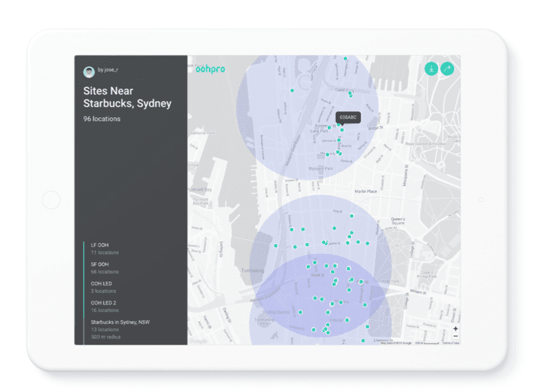Open jose_r's profile avatar
This screenshot has width=554, height=392.
pyautogui.click(x=89, y=72)
